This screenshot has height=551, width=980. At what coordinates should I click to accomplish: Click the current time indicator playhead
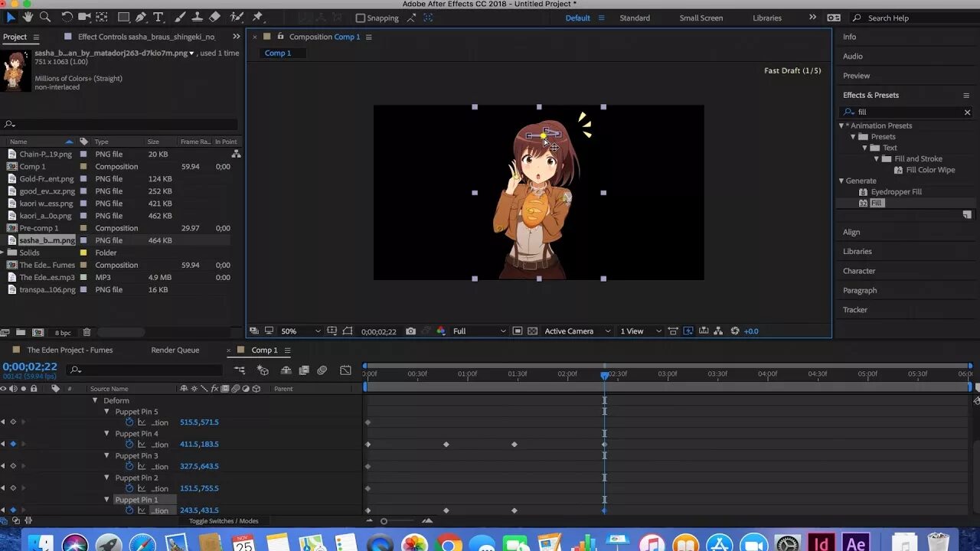click(x=605, y=375)
